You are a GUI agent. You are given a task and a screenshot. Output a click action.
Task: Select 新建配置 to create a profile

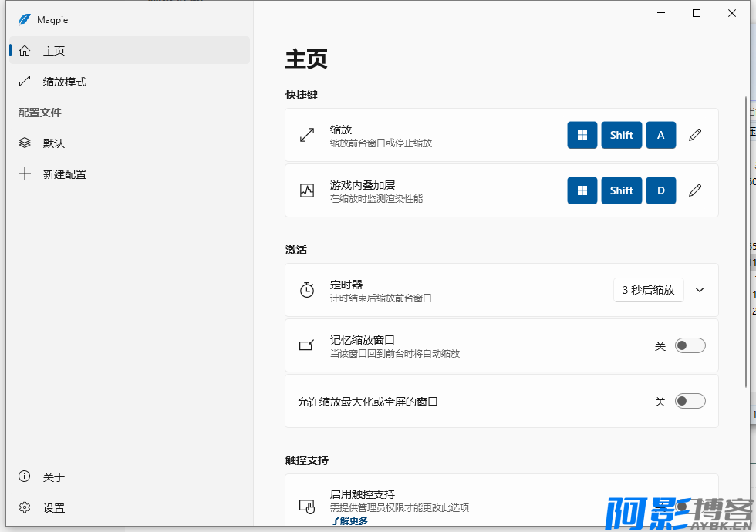[x=130, y=174]
